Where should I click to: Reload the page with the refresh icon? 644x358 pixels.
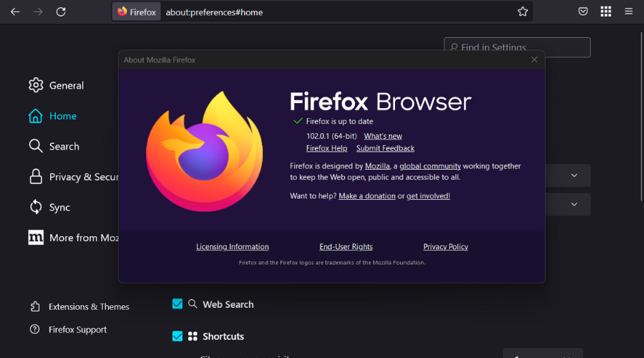point(61,12)
